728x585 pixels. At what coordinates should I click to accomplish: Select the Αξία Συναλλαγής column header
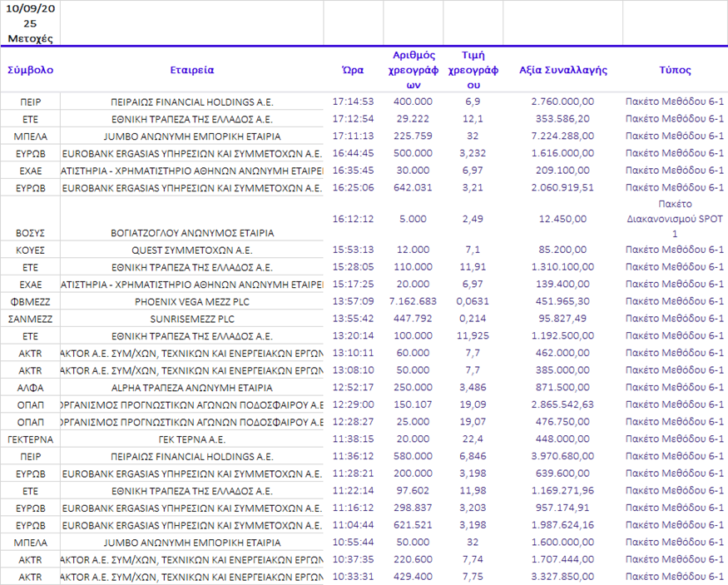point(562,70)
